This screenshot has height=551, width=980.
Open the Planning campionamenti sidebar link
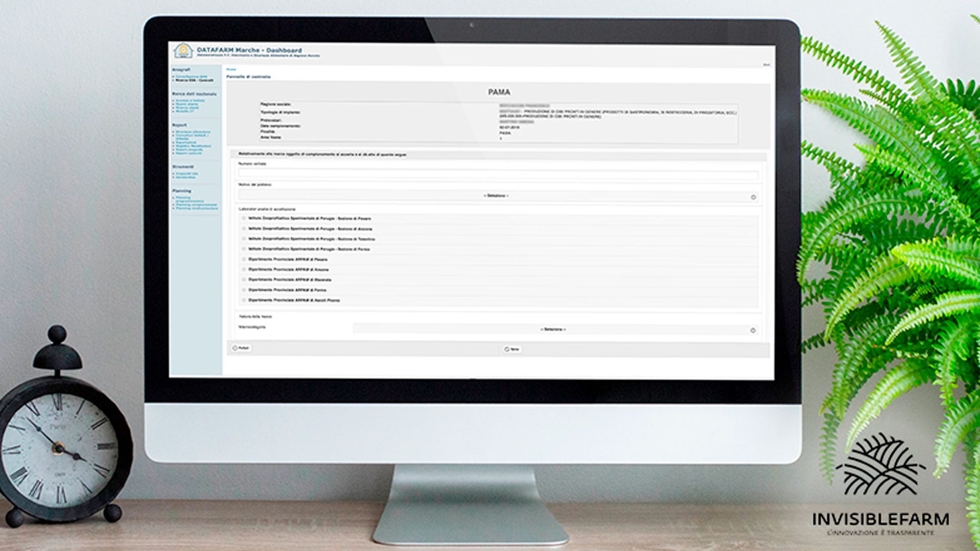197,205
